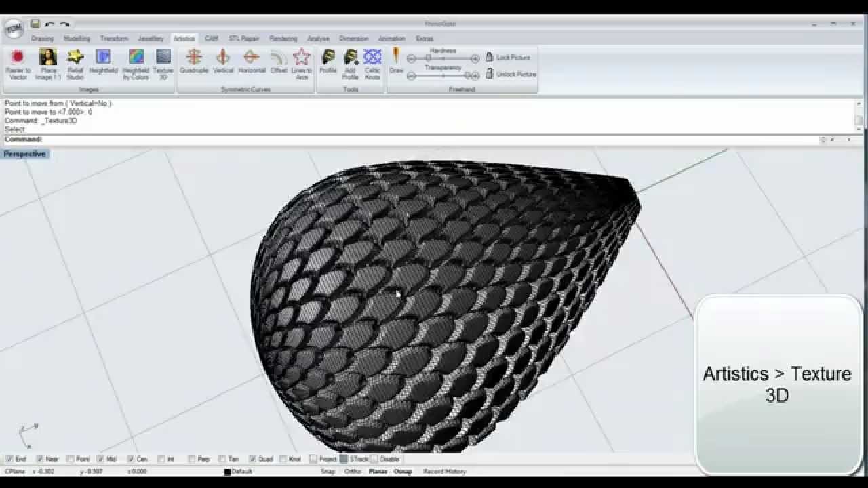Image resolution: width=868 pixels, height=488 pixels.
Task: Save using the quick access disk icon
Action: (35, 24)
